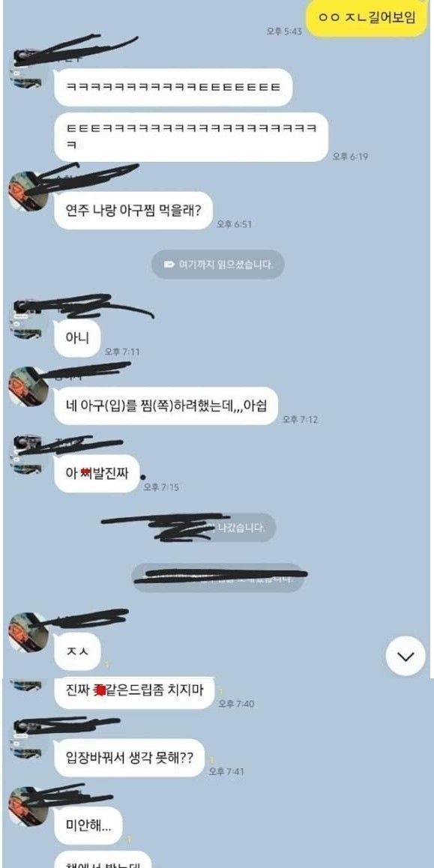Tap the '입장바꿔서 생각 못해??' bubble

tap(130, 758)
